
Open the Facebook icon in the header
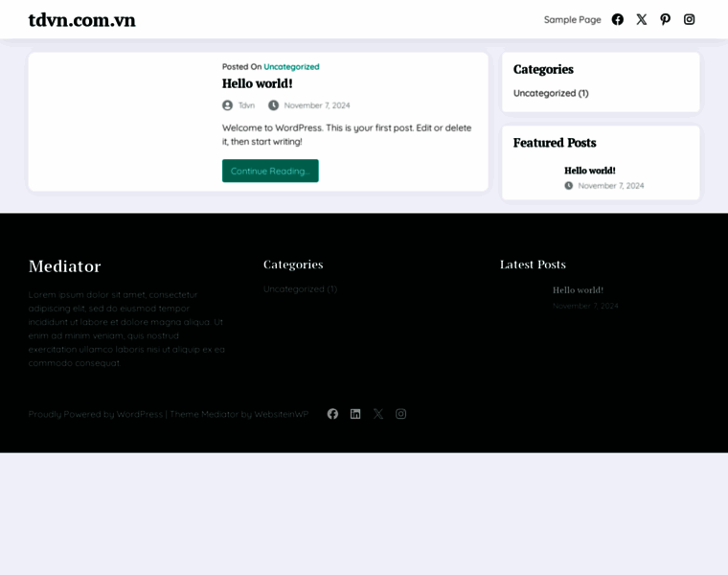(618, 19)
